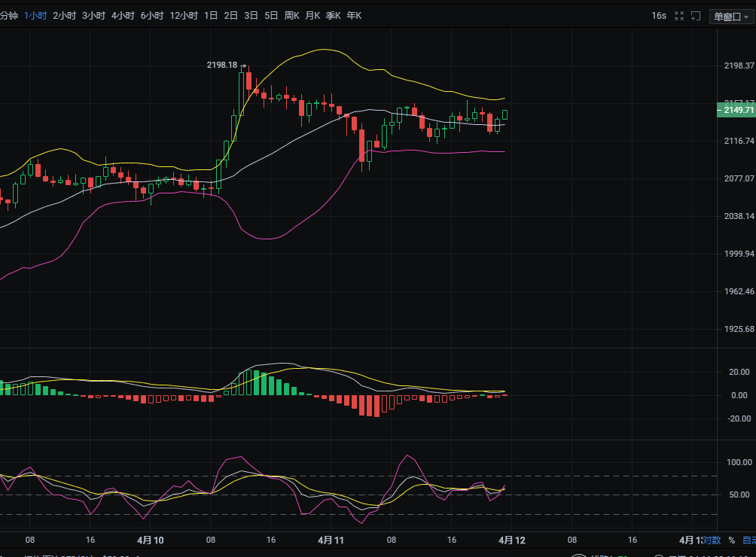Choose the 年K yearly chart
The width and height of the screenshot is (756, 557).
354,16
